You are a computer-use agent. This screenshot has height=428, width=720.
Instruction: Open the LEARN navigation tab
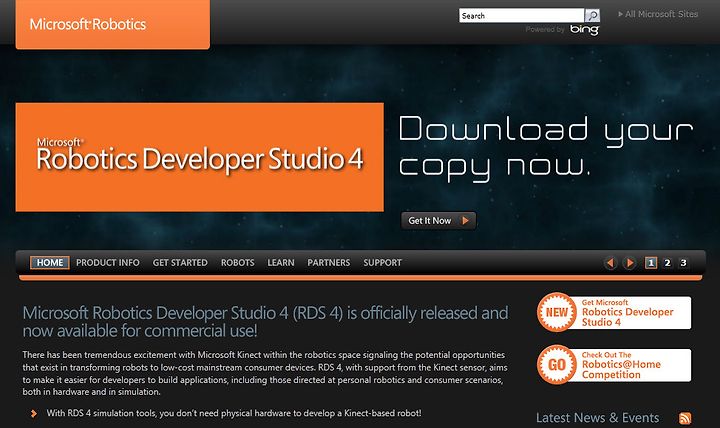tap(281, 263)
